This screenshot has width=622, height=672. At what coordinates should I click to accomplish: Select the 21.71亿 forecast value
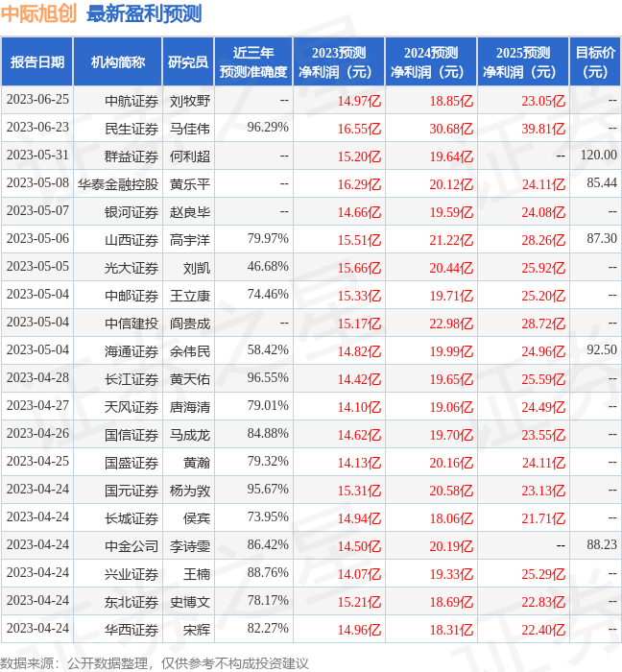pos(543,519)
